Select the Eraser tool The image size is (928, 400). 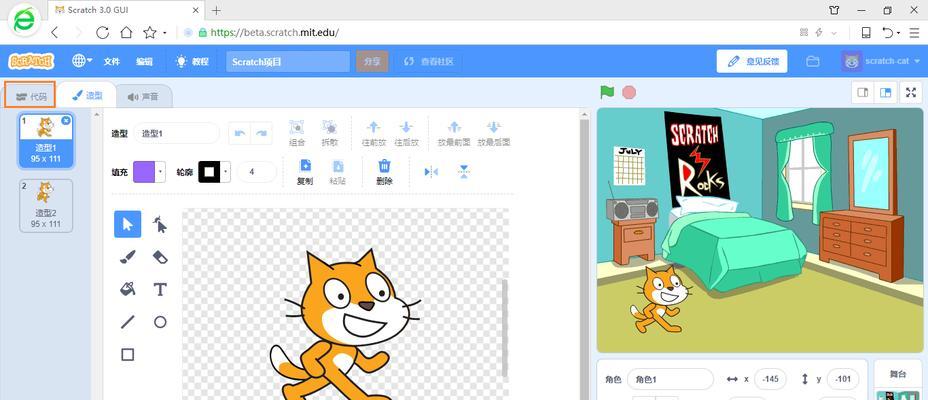click(x=160, y=257)
